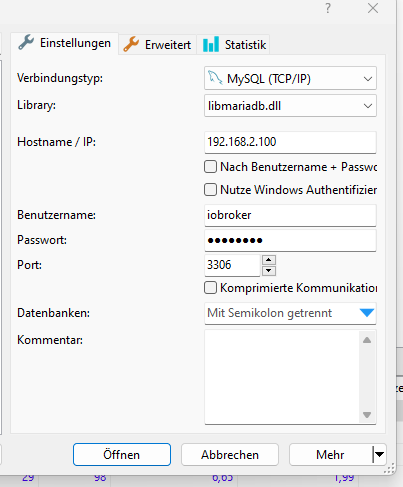403x487 pixels.
Task: Open the Datenbanken blue dropdown arrow
Action: coord(367,313)
